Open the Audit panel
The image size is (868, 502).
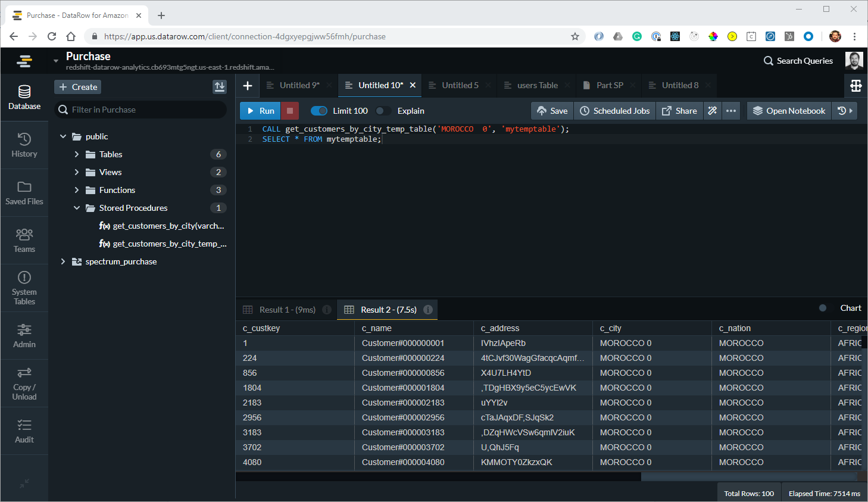tap(24, 431)
